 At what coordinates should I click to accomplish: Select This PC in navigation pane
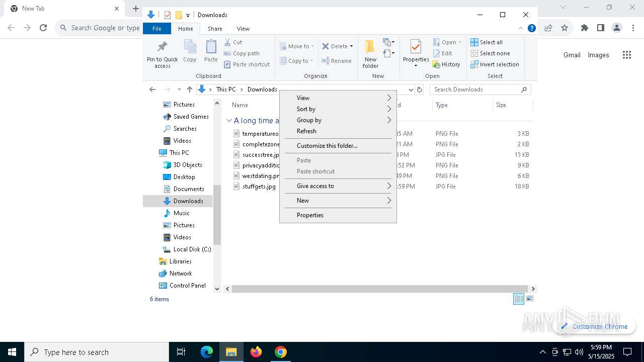coord(174,153)
